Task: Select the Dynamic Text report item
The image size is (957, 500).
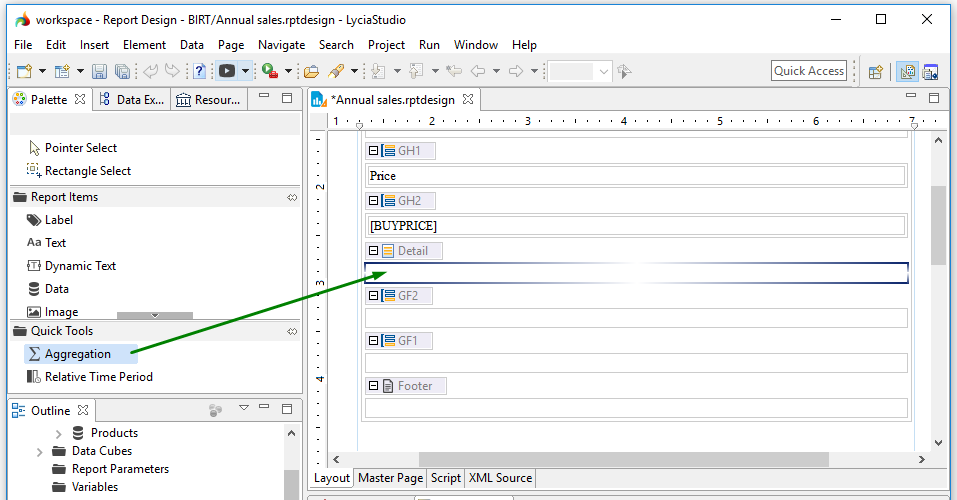Action: pyautogui.click(x=80, y=266)
